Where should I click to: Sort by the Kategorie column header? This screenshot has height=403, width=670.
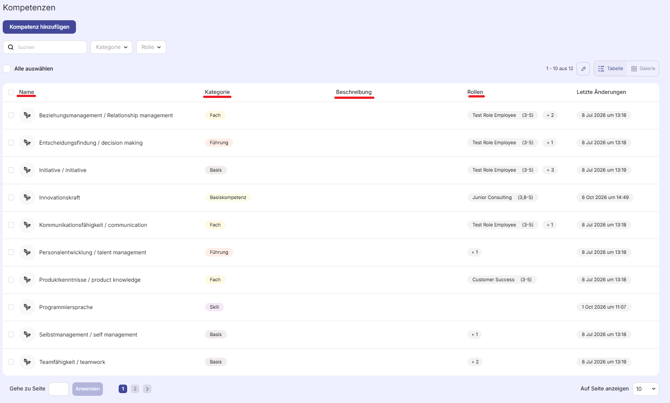pos(217,92)
